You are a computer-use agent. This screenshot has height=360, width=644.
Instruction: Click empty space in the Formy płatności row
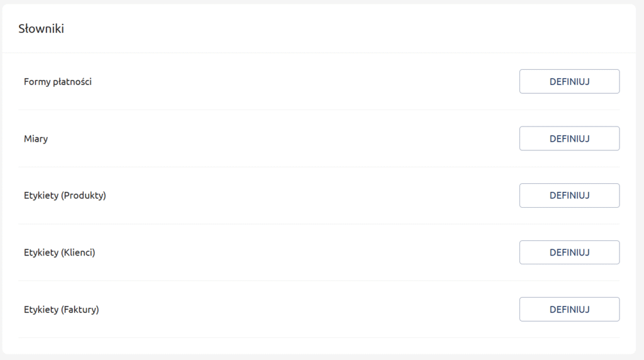coord(302,82)
